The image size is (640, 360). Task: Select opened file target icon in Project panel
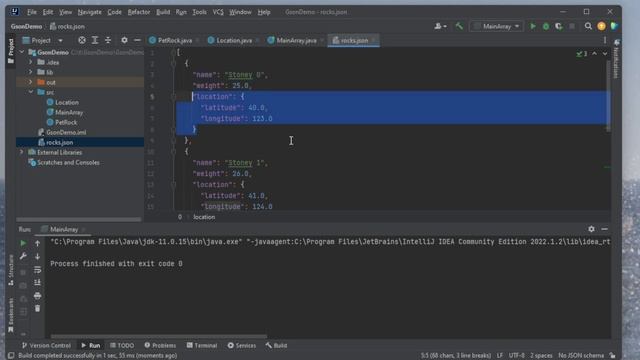[x=82, y=40]
